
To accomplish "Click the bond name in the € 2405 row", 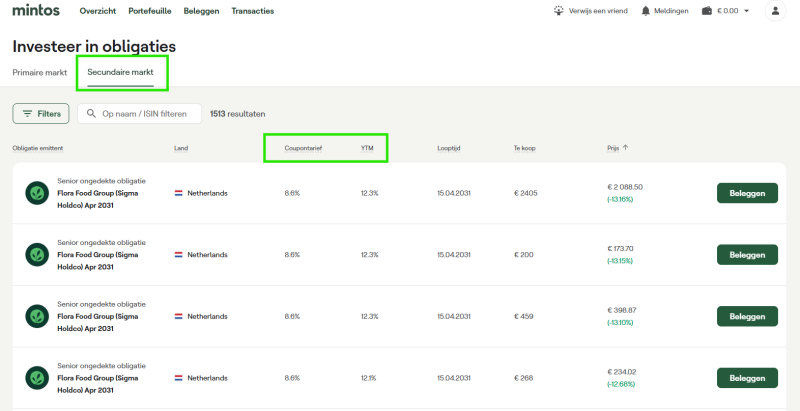I will click(97, 199).
